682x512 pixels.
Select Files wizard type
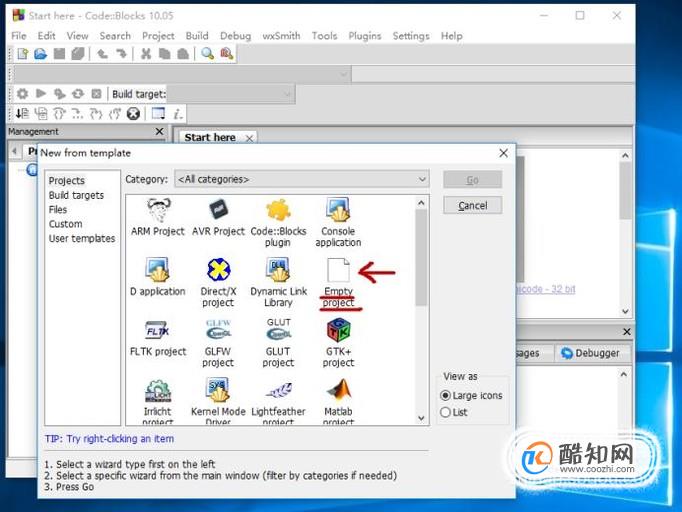tap(58, 210)
